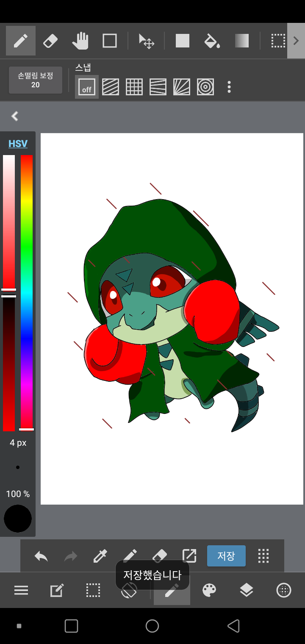Tap the brush size preview dot
The image size is (305, 644).
(18, 467)
